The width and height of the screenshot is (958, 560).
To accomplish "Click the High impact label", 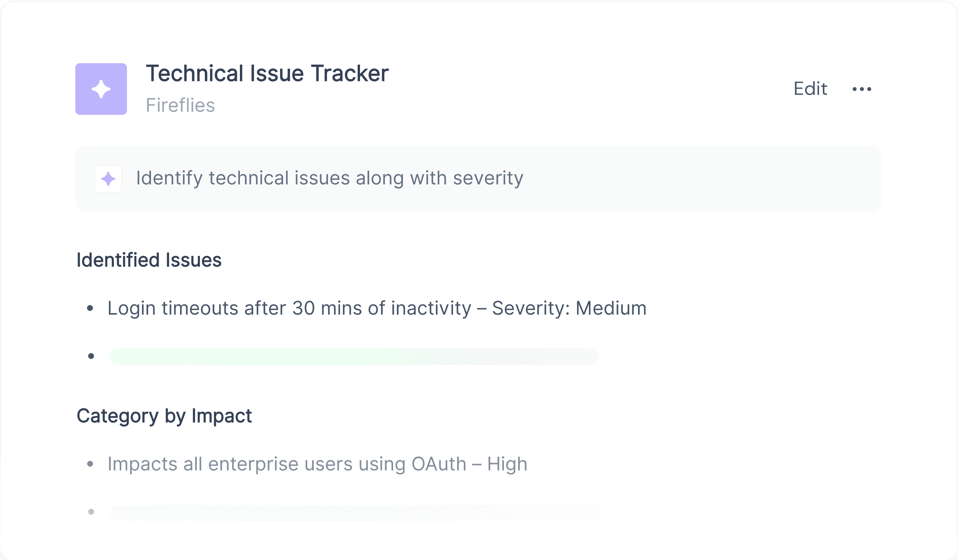I will pyautogui.click(x=507, y=464).
